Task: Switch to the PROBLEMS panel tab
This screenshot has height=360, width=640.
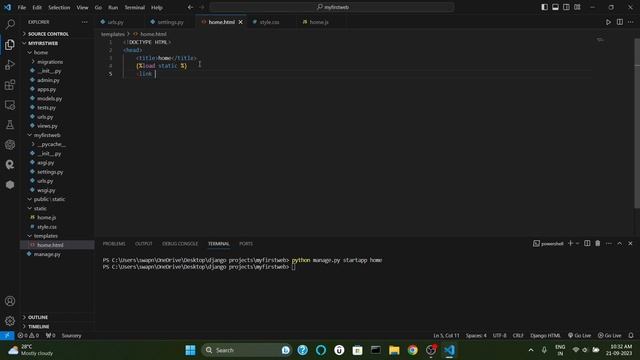Action: coord(114,244)
